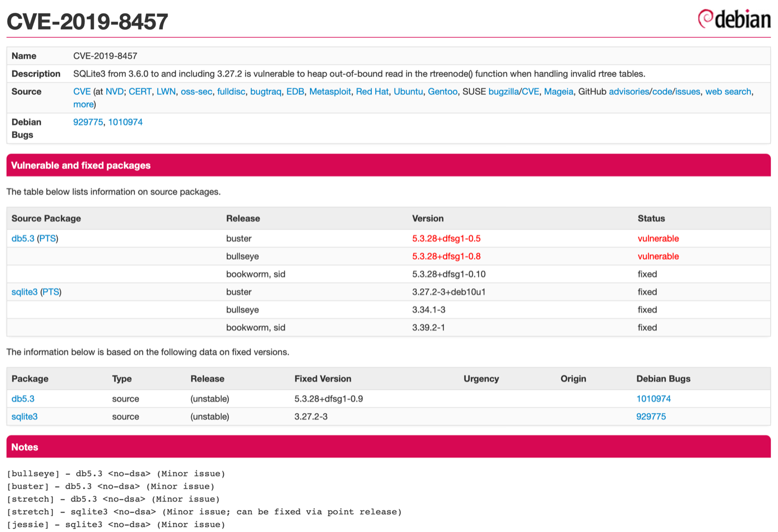This screenshot has height=532, width=778.
Task: Click note line for jessie sqlite3
Action: 116,525
